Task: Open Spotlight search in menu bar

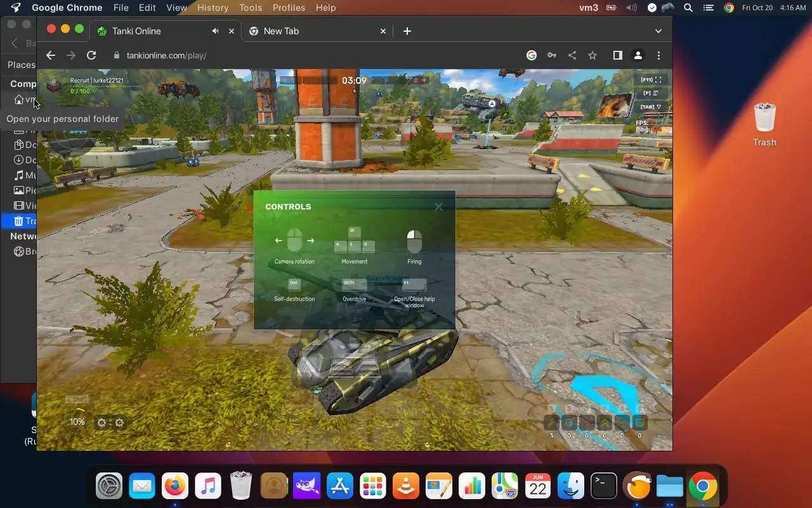Action: pyautogui.click(x=688, y=8)
